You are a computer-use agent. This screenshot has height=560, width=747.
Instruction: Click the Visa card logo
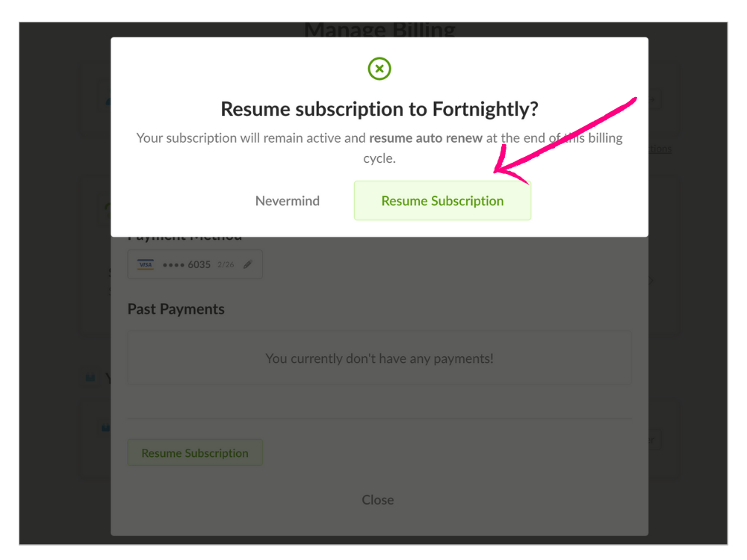tap(145, 264)
